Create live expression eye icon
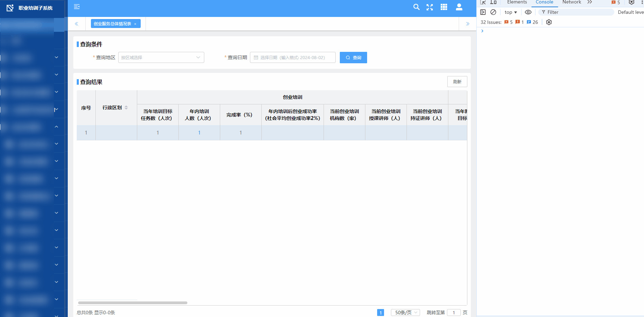The width and height of the screenshot is (644, 317). point(528,12)
